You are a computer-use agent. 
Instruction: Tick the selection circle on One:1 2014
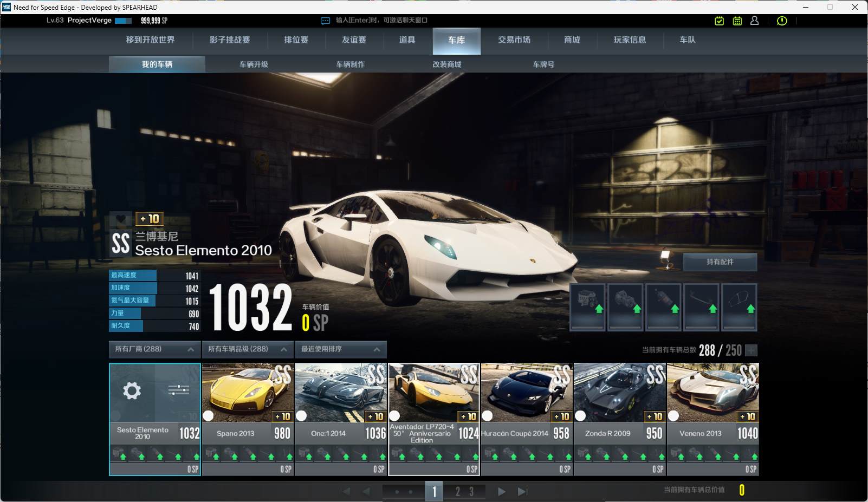301,416
